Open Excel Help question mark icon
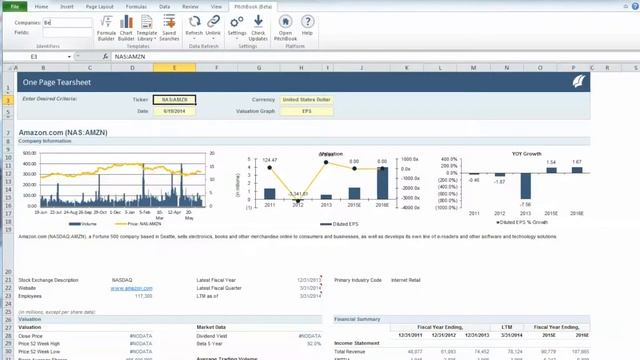Screen dimensions: 640x360 click(x=635, y=6)
